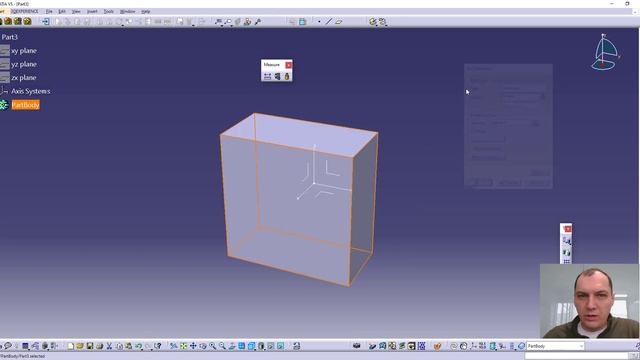Select the yz plane in tree
The width and height of the screenshot is (640, 360).
click(x=24, y=64)
